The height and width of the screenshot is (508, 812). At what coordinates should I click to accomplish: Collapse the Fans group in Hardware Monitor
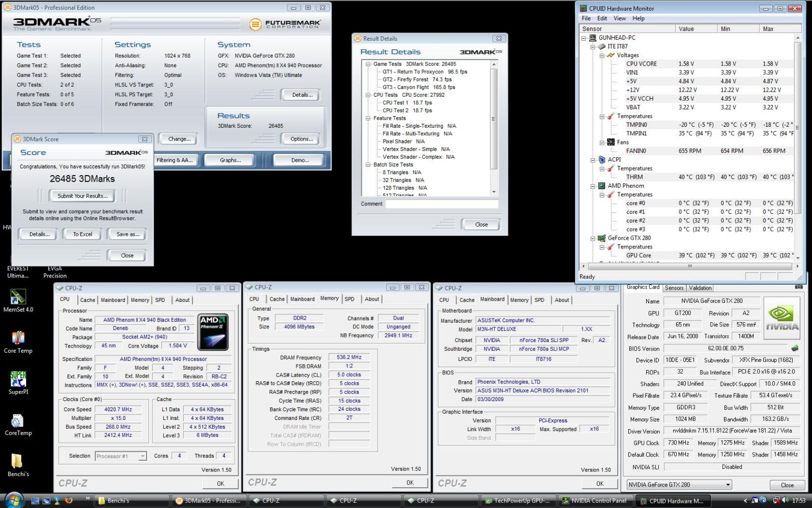(602, 142)
